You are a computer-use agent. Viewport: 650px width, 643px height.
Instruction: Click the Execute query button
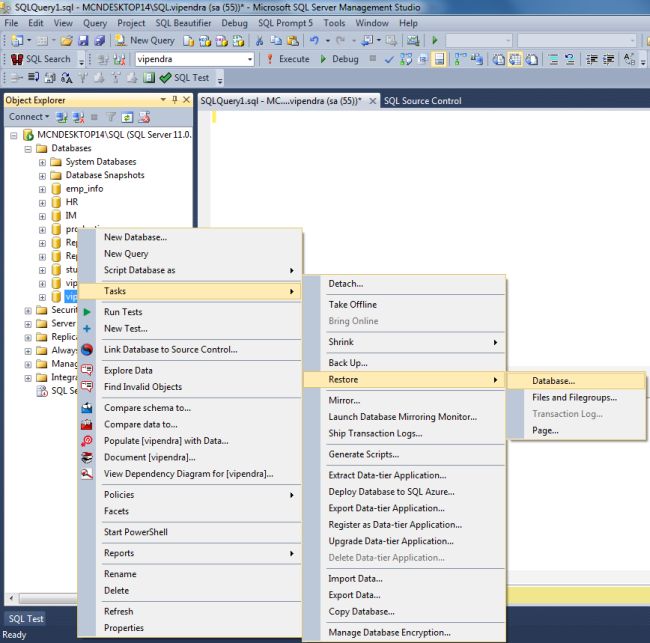(287, 59)
